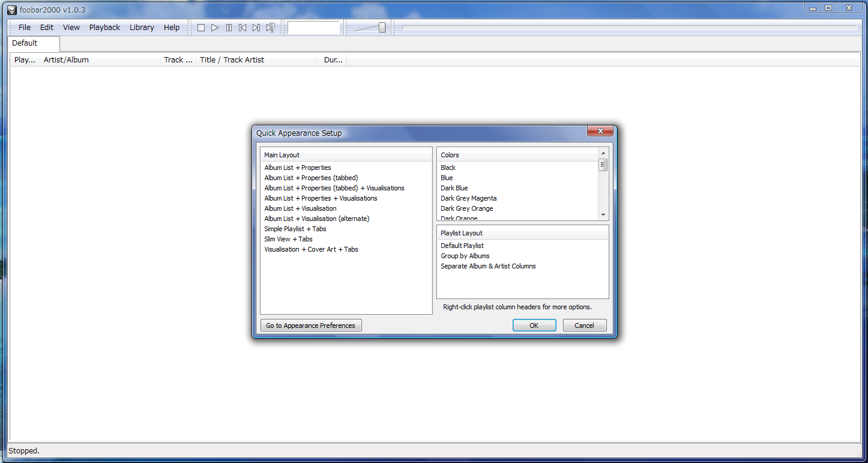This screenshot has width=868, height=463.
Task: Click the foobar2000 title bar icon
Action: (11, 10)
